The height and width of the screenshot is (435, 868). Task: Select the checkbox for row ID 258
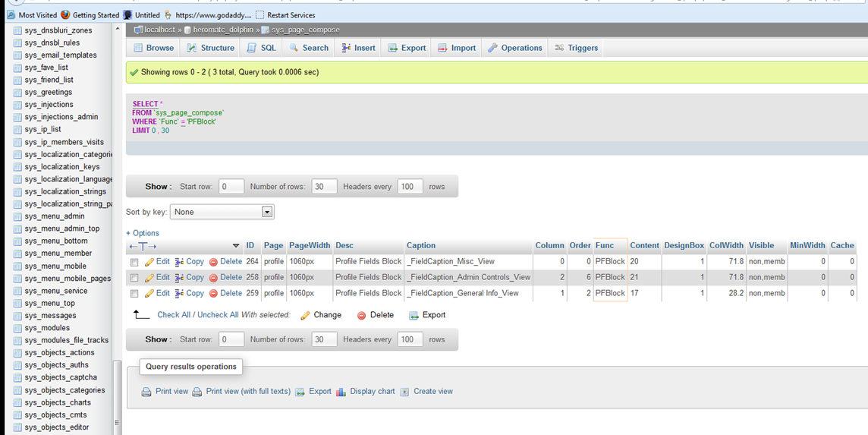(x=134, y=278)
